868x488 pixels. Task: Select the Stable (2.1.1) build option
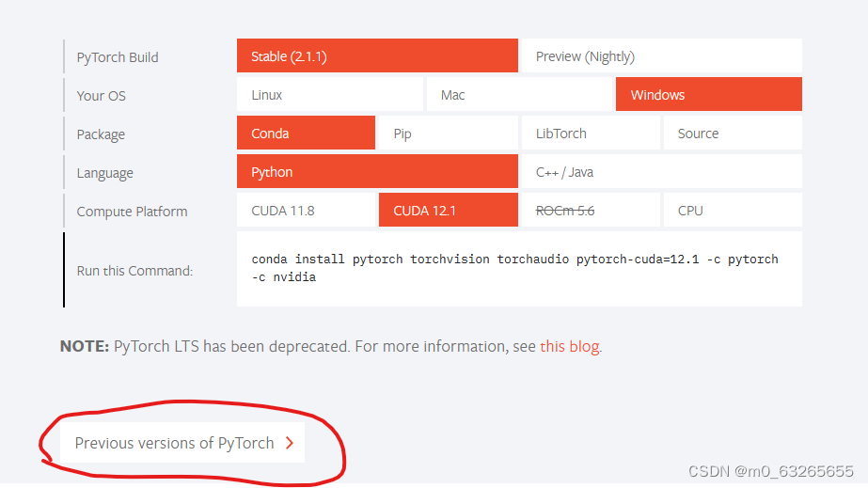pyautogui.click(x=377, y=55)
